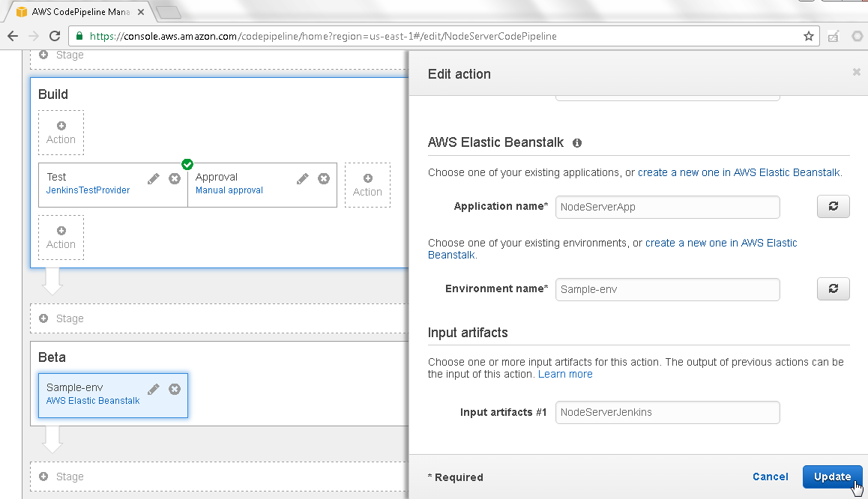Select the AWS CodePipeline browser tab
Image resolution: width=868 pixels, height=499 pixels.
[80, 12]
